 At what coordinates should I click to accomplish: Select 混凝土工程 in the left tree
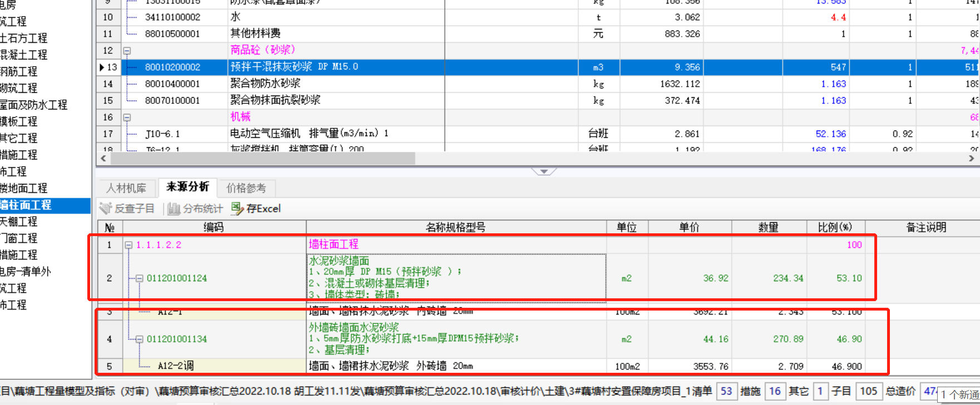[x=24, y=55]
